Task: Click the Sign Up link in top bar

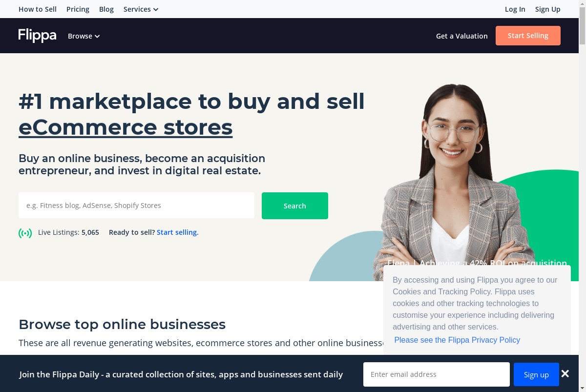Action: [x=548, y=9]
